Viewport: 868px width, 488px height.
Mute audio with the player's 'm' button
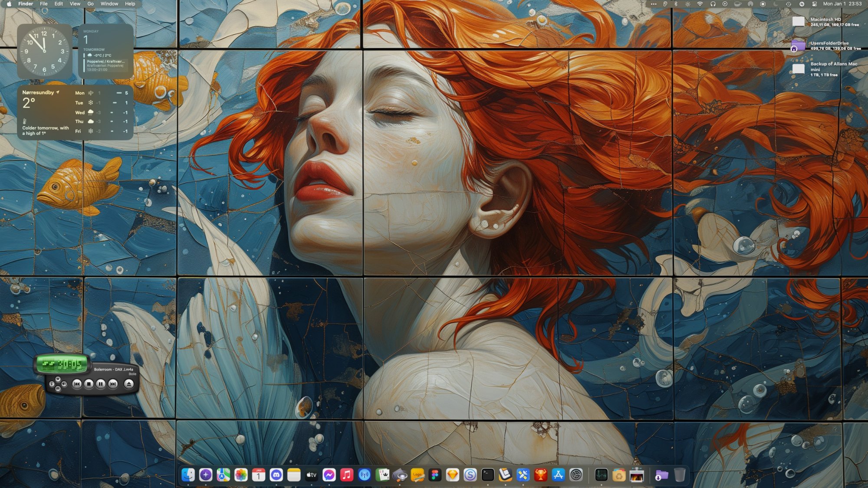(x=58, y=389)
